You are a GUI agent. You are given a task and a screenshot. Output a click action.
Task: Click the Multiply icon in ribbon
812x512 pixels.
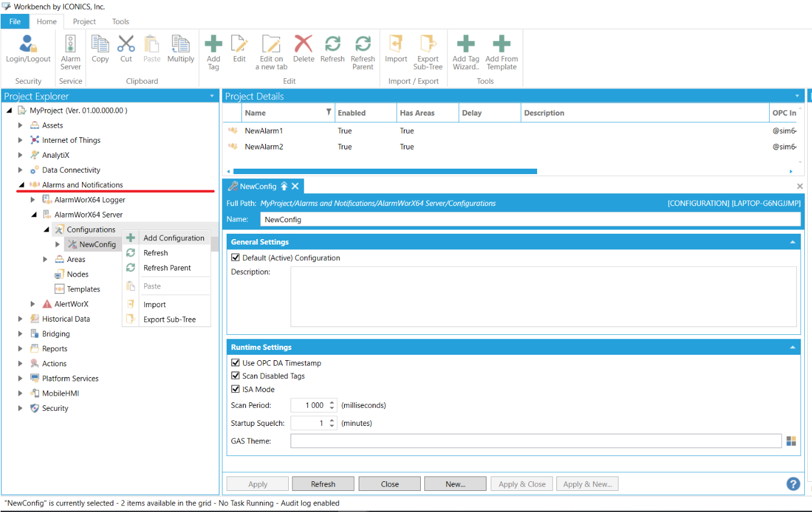click(181, 45)
